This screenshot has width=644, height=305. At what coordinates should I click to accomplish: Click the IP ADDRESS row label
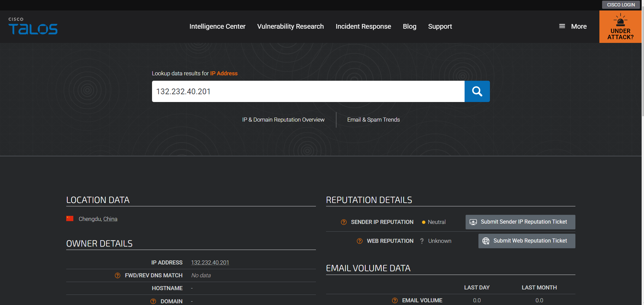click(167, 262)
